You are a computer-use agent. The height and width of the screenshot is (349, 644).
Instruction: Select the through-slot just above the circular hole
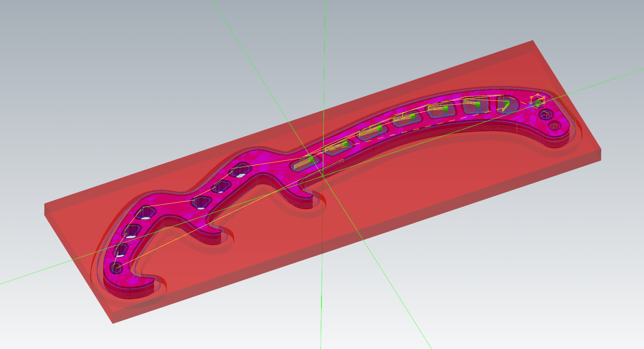(121, 251)
